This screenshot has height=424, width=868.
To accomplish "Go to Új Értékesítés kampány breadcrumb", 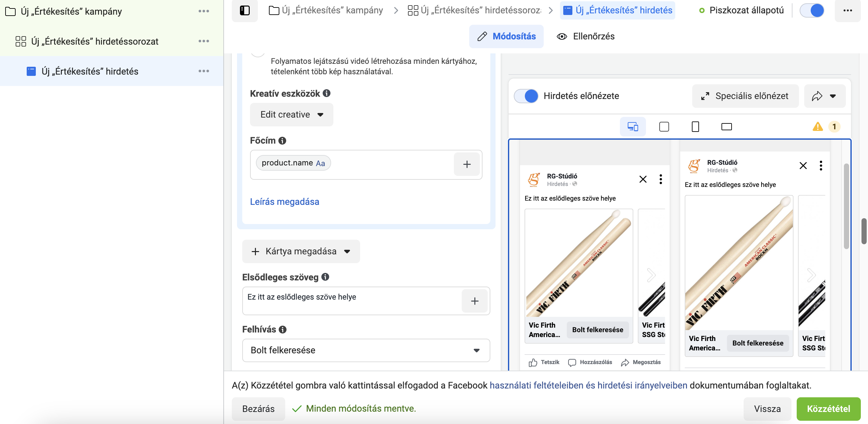I will pos(326,10).
